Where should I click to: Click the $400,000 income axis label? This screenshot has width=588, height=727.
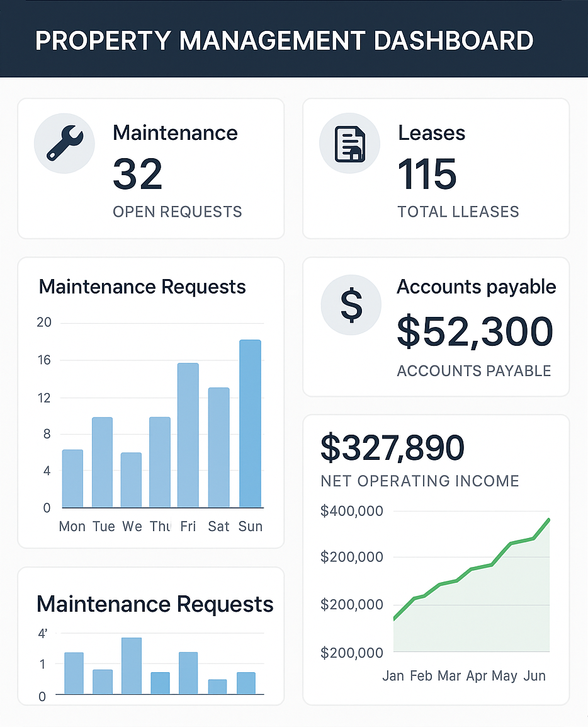(x=352, y=511)
